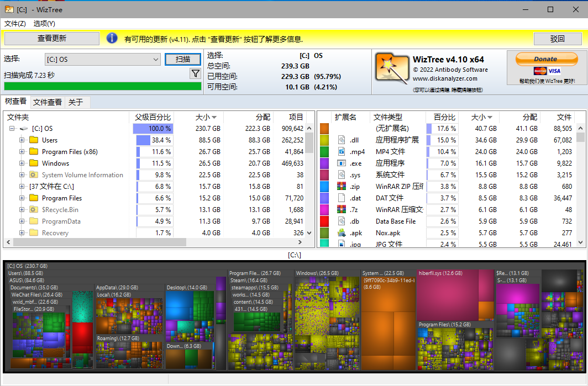The height and width of the screenshot is (386, 588).
Task: Switch to the 树查看 tab
Action: [x=15, y=102]
